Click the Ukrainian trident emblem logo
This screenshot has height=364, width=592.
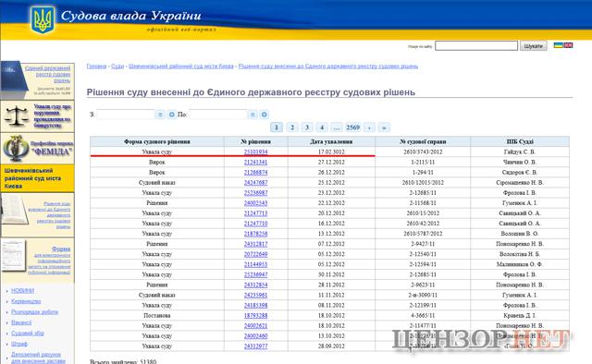[x=43, y=19]
